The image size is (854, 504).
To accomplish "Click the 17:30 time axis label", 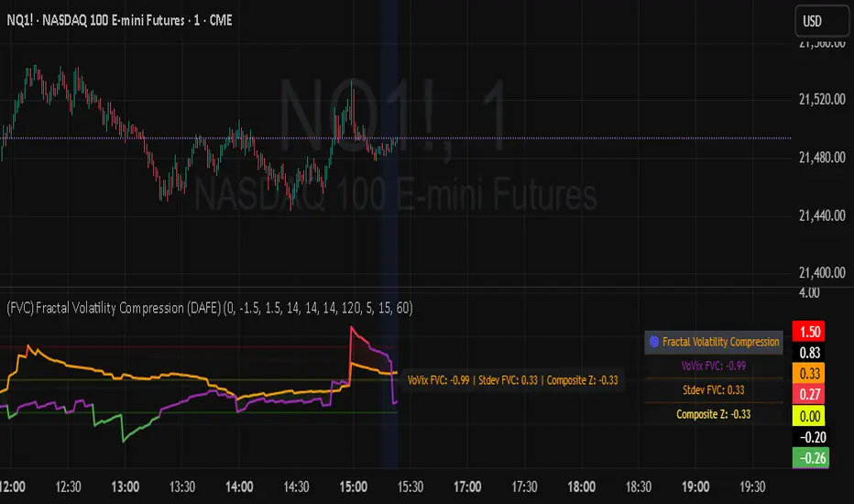I will click(524, 487).
